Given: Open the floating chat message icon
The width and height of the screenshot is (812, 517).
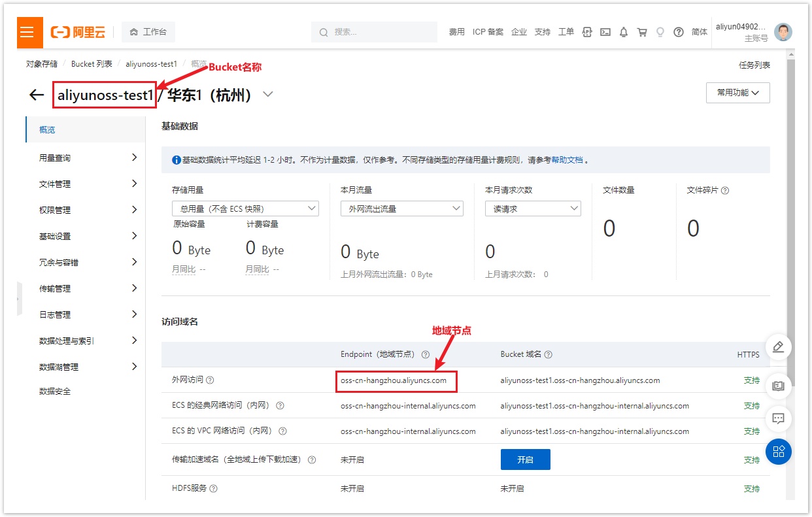Looking at the screenshot, I should click(778, 419).
